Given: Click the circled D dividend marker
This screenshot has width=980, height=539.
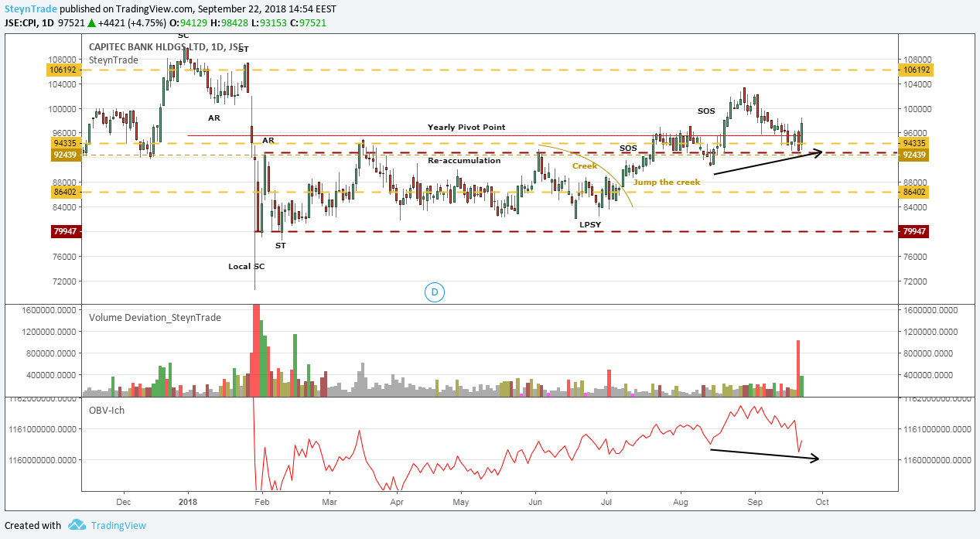Looking at the screenshot, I should [435, 292].
